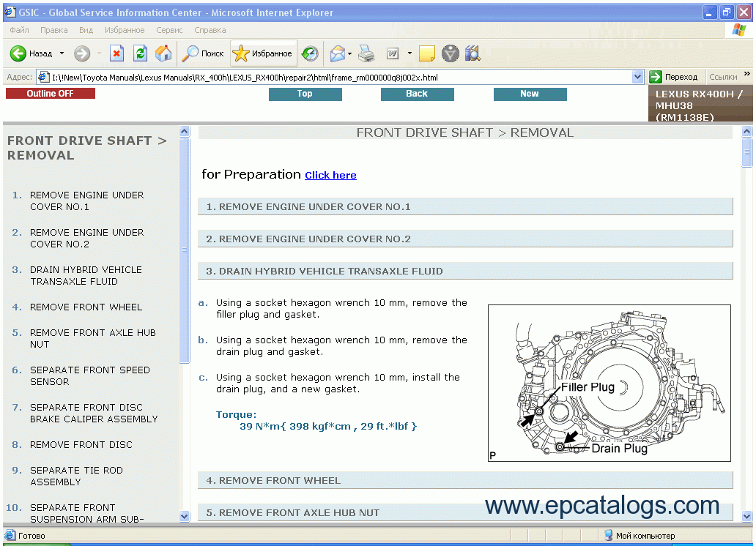Click the teal Back button in page header
The image size is (756, 546).
tap(417, 94)
